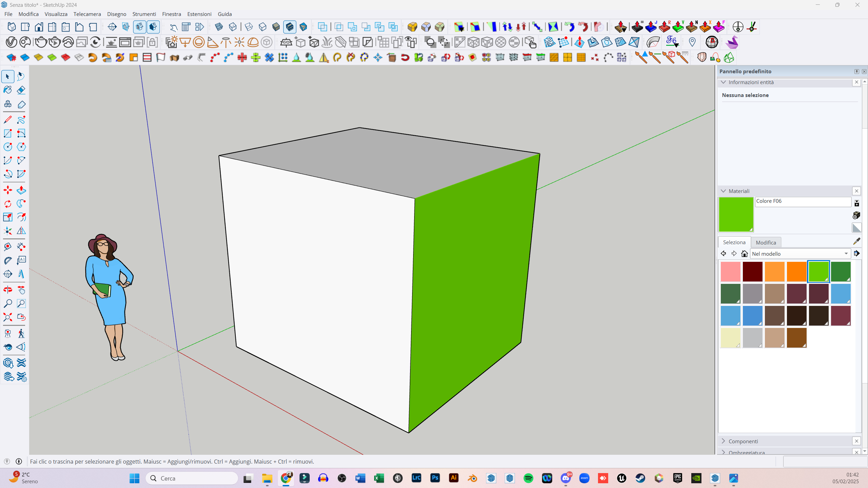Collapse the Materiali panel
Screen dimensions: 868x488
point(724,191)
